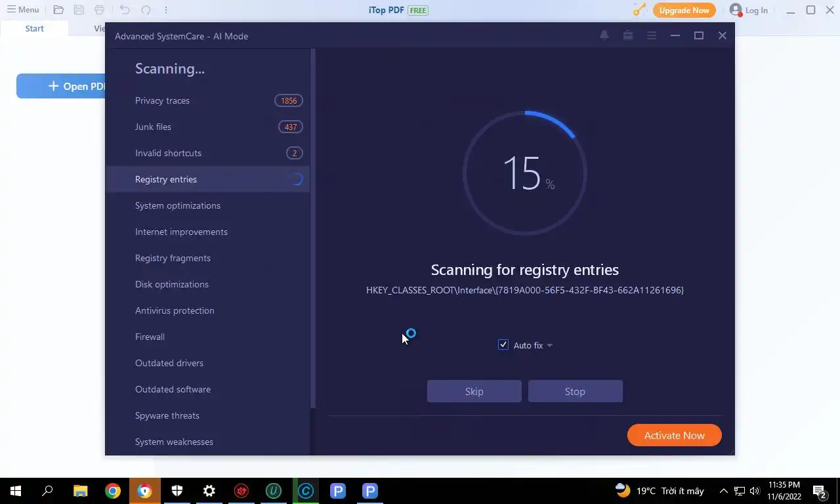Open the Windows Start menu
This screenshot has width=840, height=504.
click(x=16, y=491)
